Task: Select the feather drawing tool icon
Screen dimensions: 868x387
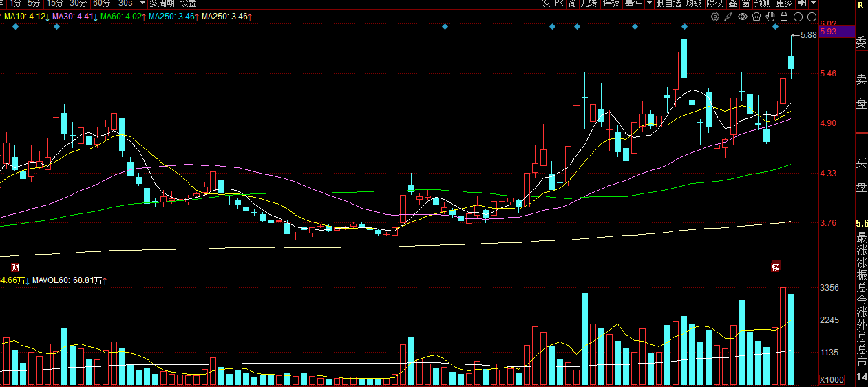Action: coord(729,17)
